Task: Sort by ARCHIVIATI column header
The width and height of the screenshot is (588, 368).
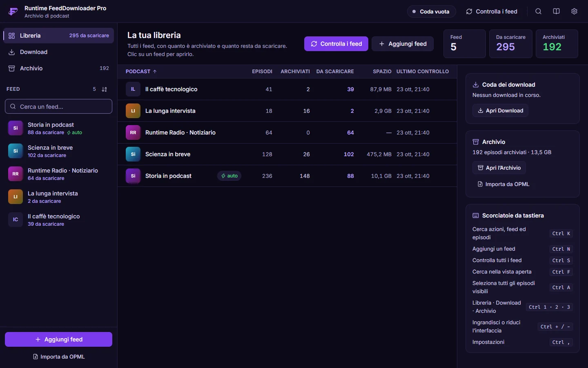Action: coord(295,72)
